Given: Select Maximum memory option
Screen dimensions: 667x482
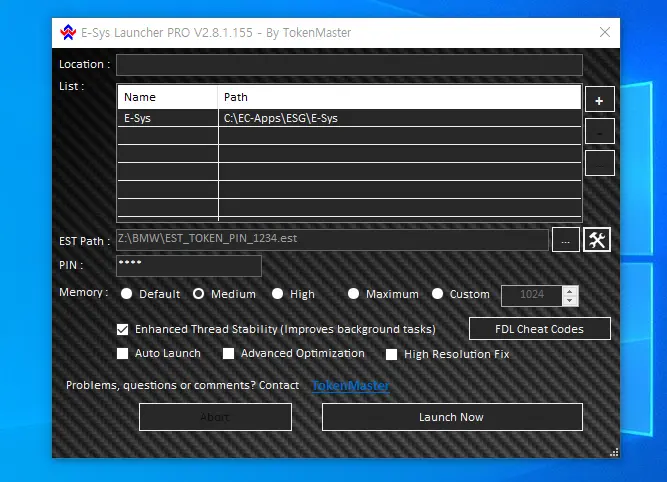Looking at the screenshot, I should (353, 294).
